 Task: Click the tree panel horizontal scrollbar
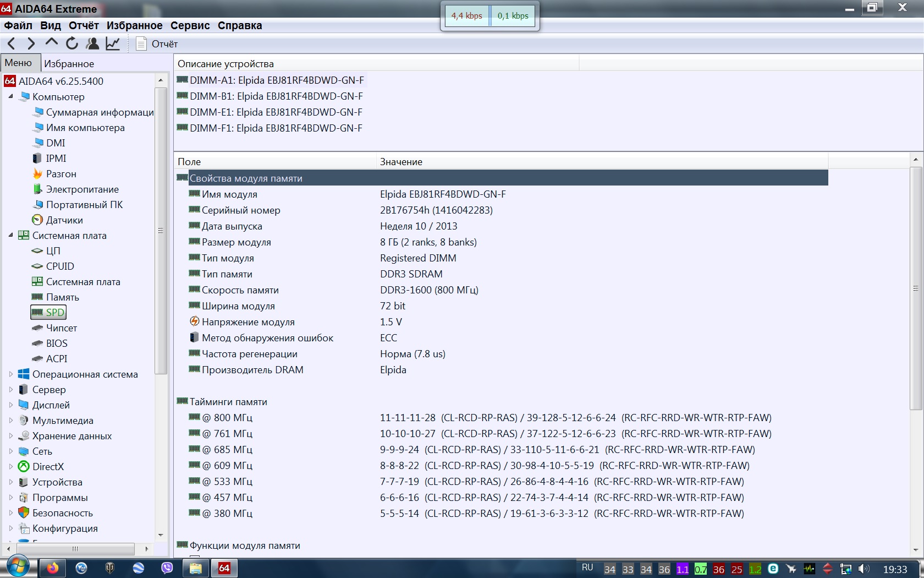point(76,549)
